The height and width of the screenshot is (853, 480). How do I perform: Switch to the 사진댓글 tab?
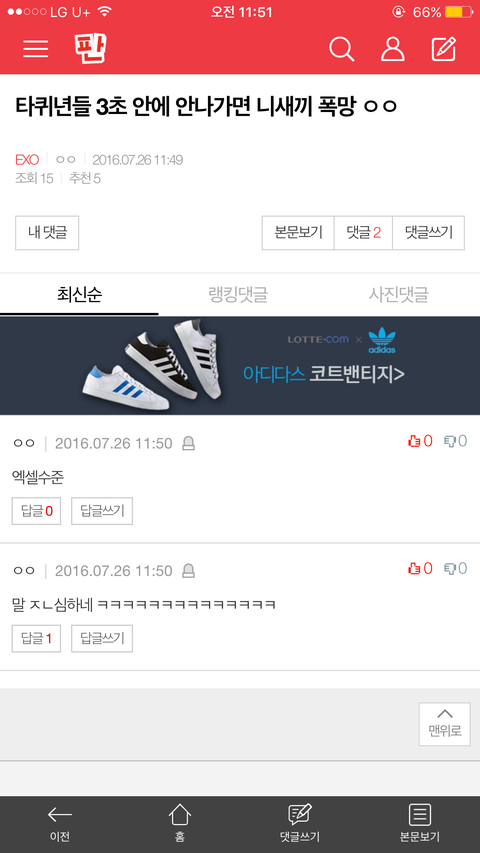pyautogui.click(x=399, y=295)
